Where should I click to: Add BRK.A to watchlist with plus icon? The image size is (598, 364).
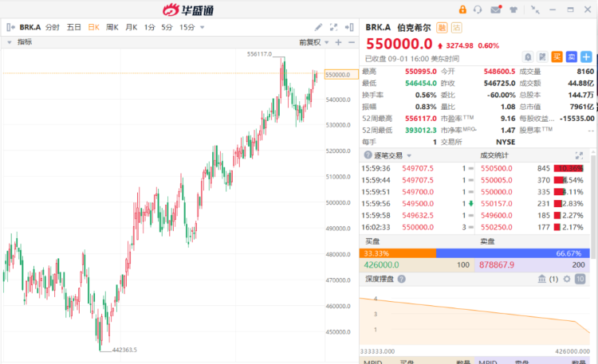(x=586, y=57)
